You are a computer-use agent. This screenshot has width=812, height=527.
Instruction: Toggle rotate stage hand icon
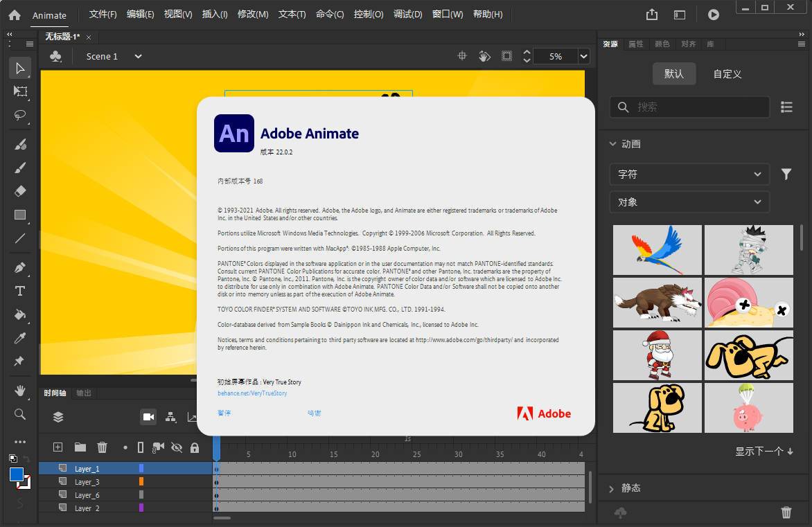[x=484, y=56]
